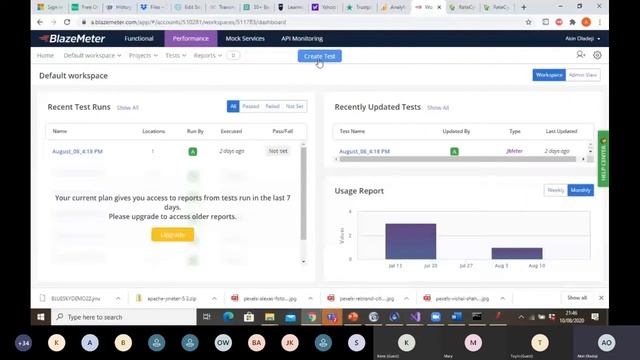This screenshot has height=360, width=640.
Task: Open the command prompt taskbar icon
Action: click(477, 317)
